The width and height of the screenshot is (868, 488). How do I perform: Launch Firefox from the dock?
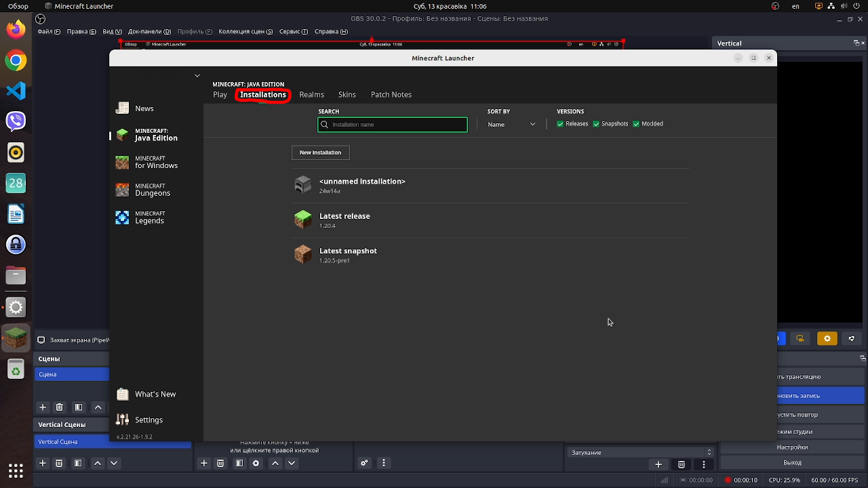click(16, 30)
